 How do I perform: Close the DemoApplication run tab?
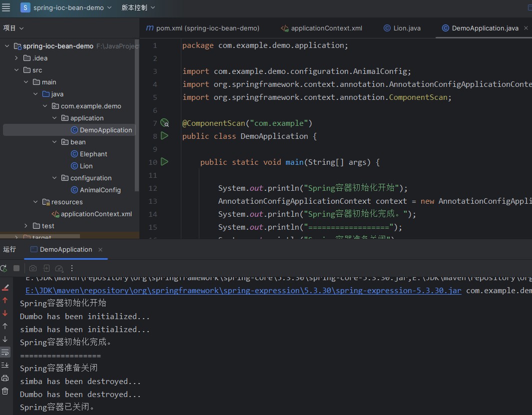click(100, 250)
